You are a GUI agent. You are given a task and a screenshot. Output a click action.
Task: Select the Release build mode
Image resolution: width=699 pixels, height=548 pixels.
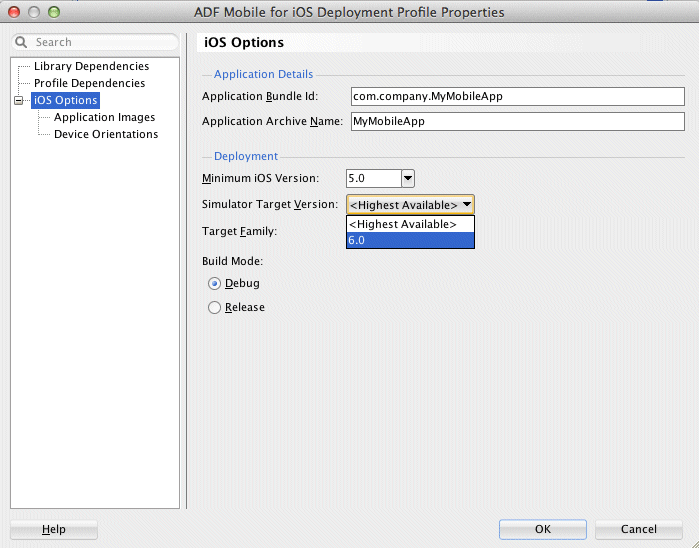pyautogui.click(x=214, y=308)
